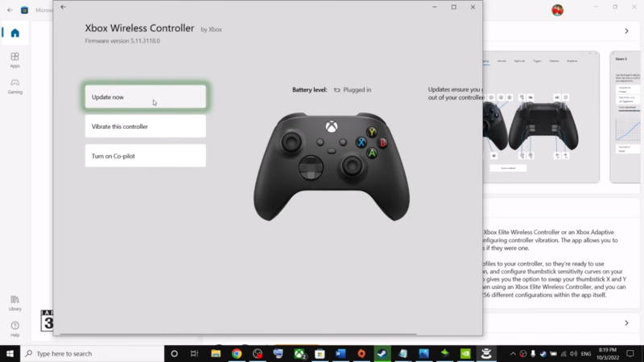Expand screenshots section chevron in Store
Screen dimensions: 644x362
[x=626, y=31]
